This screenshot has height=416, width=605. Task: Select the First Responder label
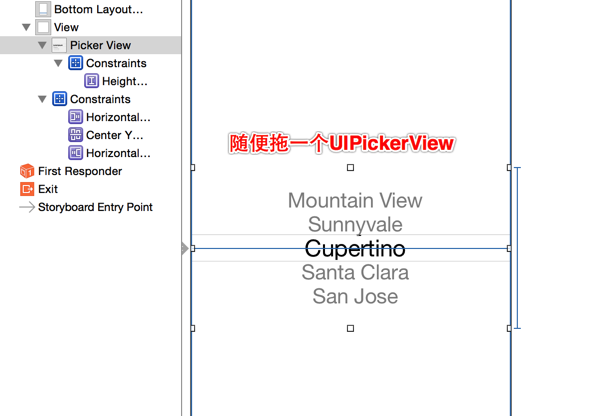pyautogui.click(x=80, y=171)
